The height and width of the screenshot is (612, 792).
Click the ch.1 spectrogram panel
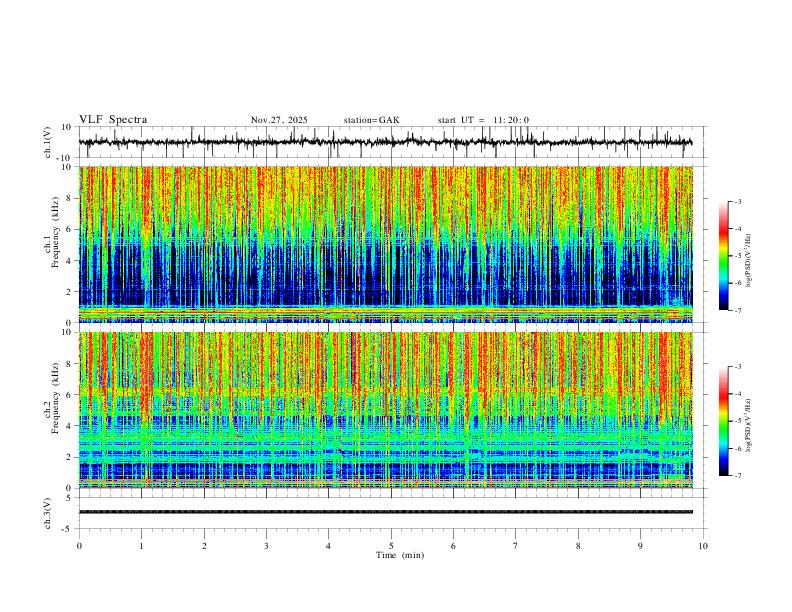385,244
